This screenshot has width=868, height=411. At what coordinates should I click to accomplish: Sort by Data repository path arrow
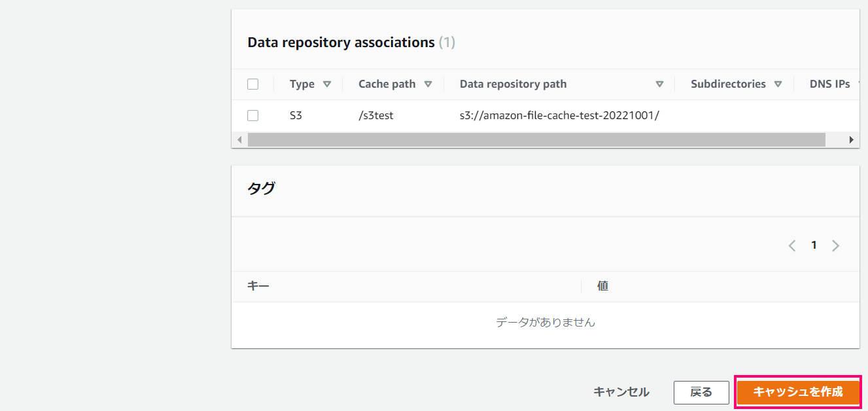pyautogui.click(x=659, y=84)
